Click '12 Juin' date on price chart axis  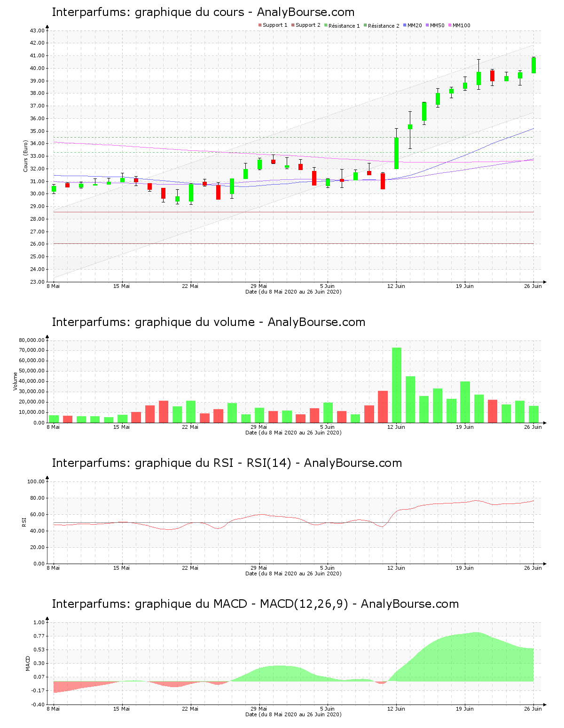click(396, 286)
